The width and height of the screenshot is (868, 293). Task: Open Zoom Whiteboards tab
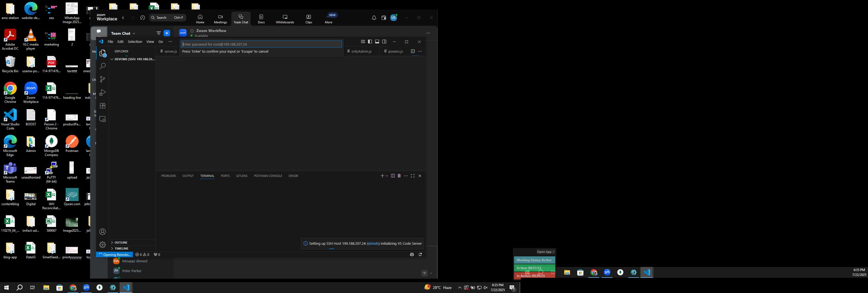coord(285,19)
